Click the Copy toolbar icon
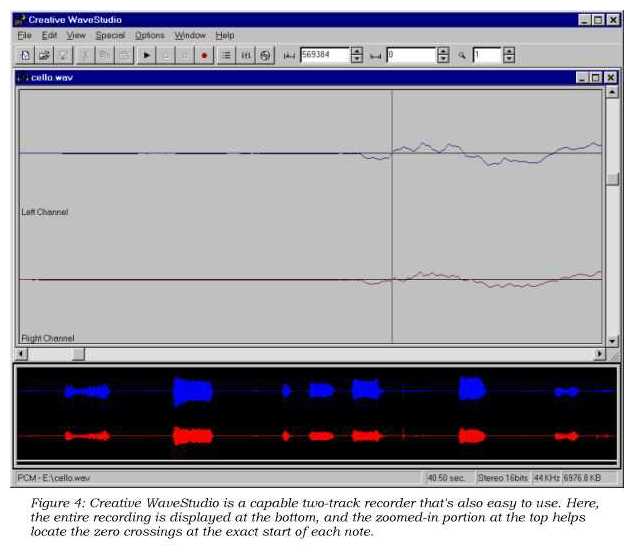Viewport: 634px width, 556px height. pyautogui.click(x=104, y=55)
